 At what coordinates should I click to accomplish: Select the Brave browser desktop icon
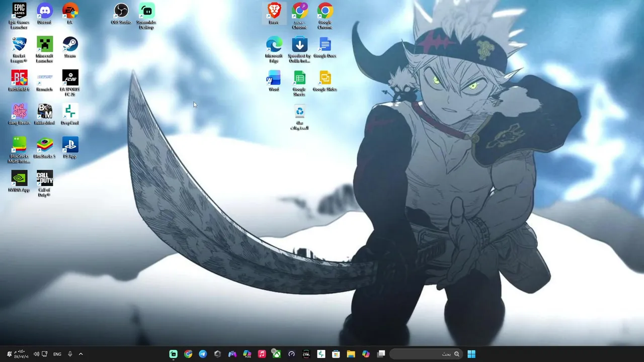(x=274, y=14)
